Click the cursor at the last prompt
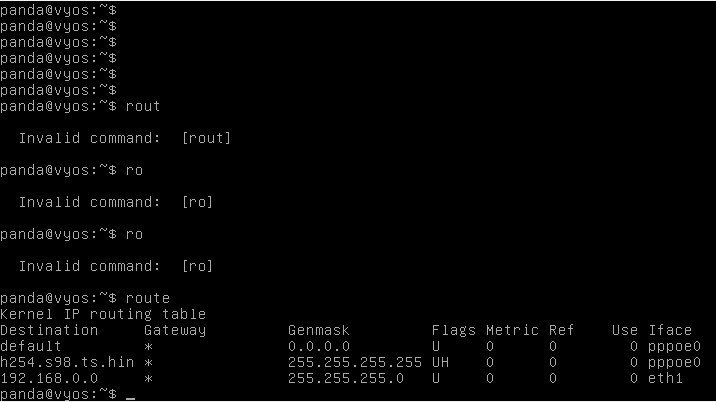Screen dimensions: 716x402 (x=131, y=397)
